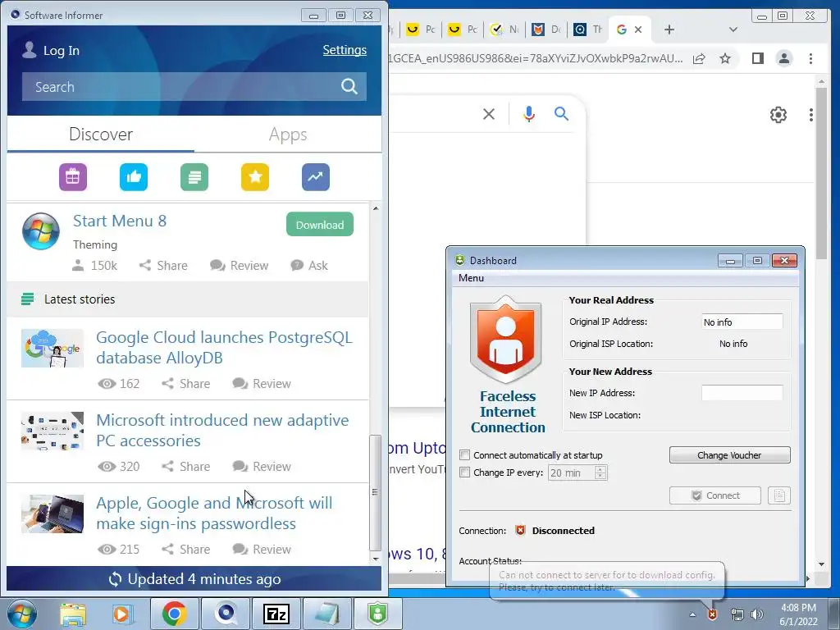840x630 pixels.
Task: Click the Software Informer list scrollbar thumb
Action: (375, 492)
